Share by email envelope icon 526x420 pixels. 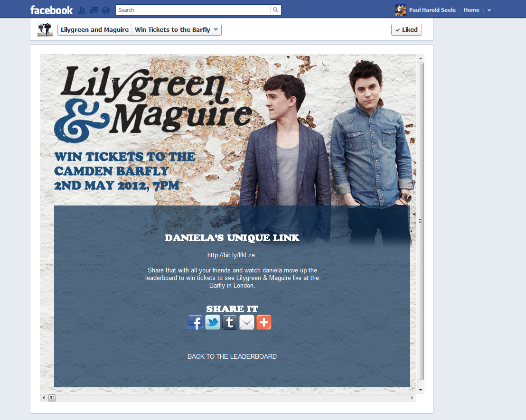(247, 322)
